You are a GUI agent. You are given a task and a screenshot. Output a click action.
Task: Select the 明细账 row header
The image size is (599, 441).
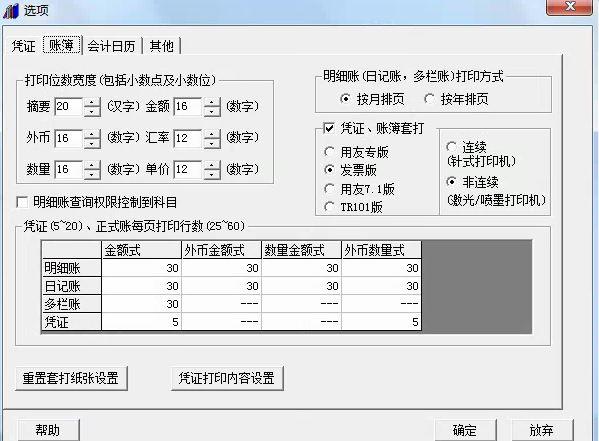71,268
